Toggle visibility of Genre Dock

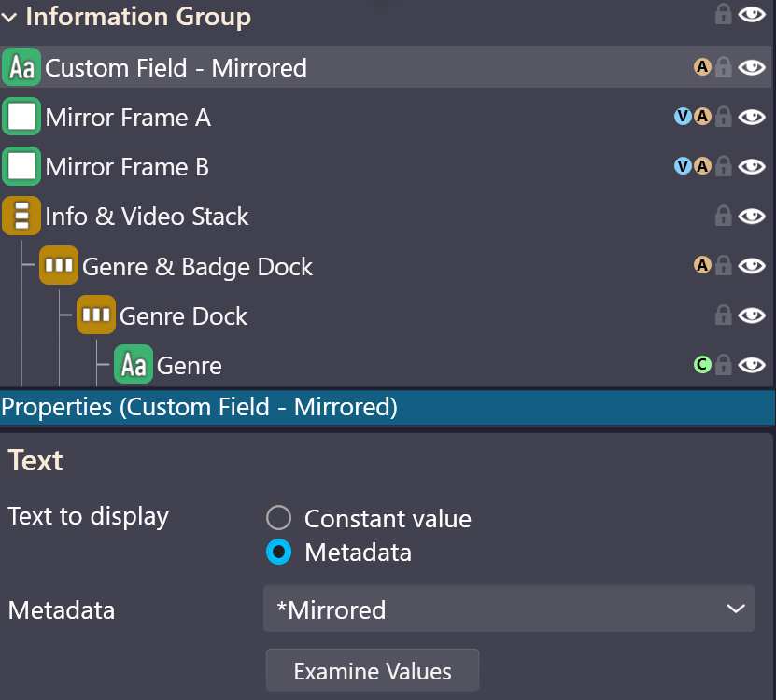752,315
